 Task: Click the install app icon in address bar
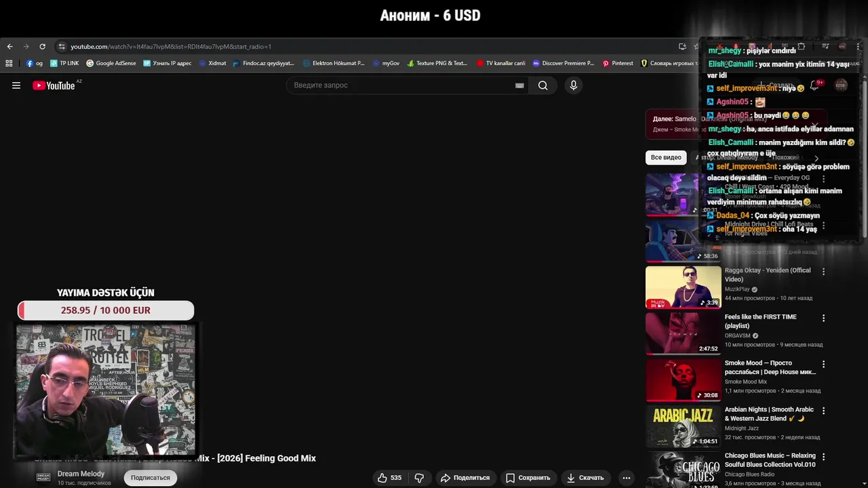[682, 47]
